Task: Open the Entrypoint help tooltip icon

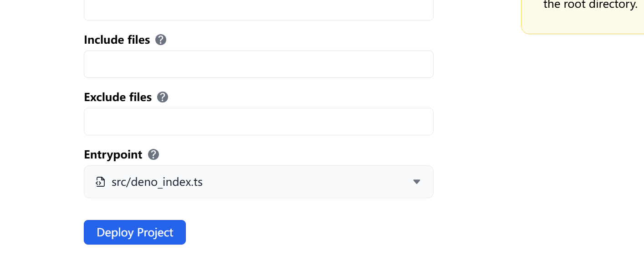Action: pyautogui.click(x=153, y=155)
